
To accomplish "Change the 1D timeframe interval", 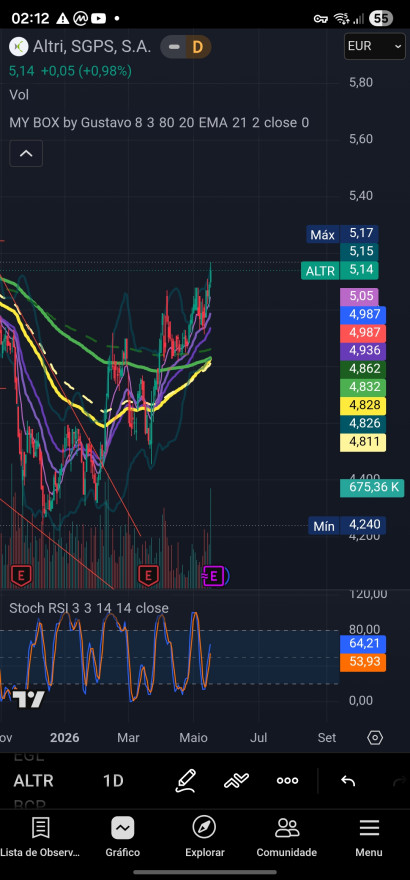I will [x=113, y=781].
